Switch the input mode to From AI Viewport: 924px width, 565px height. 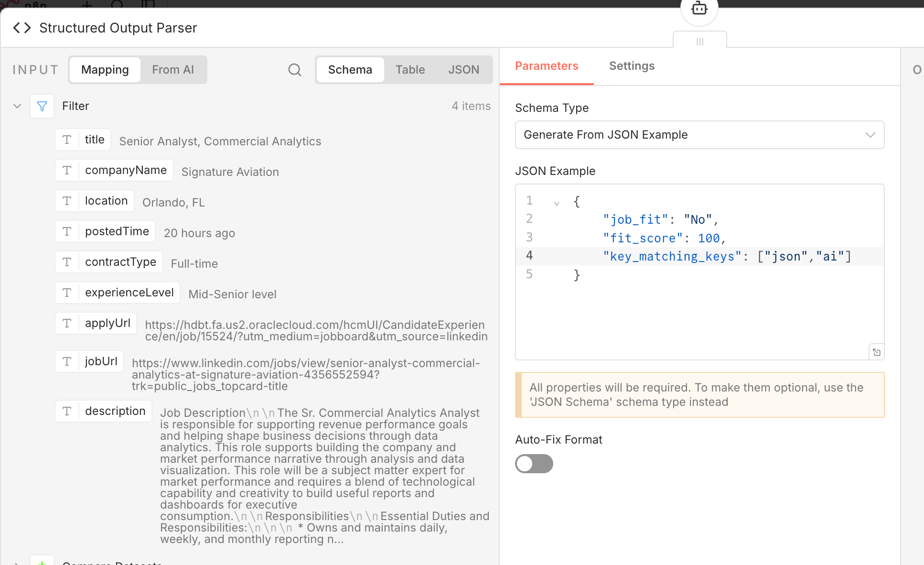tap(173, 70)
